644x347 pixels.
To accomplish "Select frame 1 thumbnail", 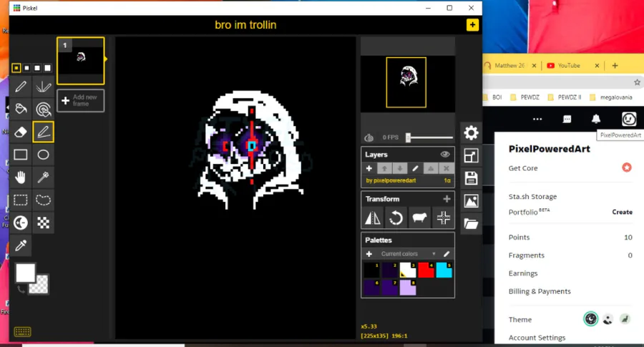I will tap(80, 61).
